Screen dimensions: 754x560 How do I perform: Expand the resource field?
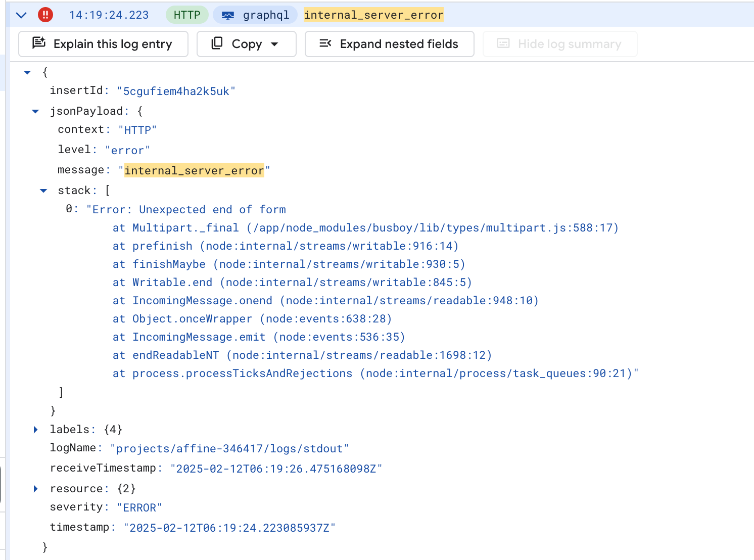35,489
